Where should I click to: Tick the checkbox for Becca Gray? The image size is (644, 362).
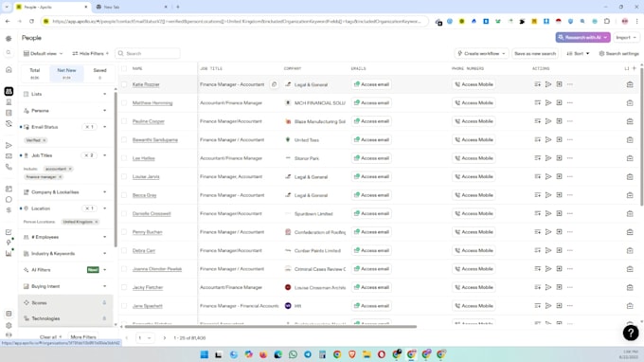pyautogui.click(x=124, y=195)
